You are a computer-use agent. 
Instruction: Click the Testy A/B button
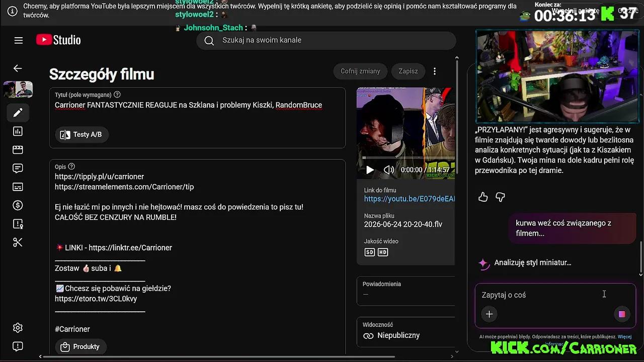click(82, 134)
